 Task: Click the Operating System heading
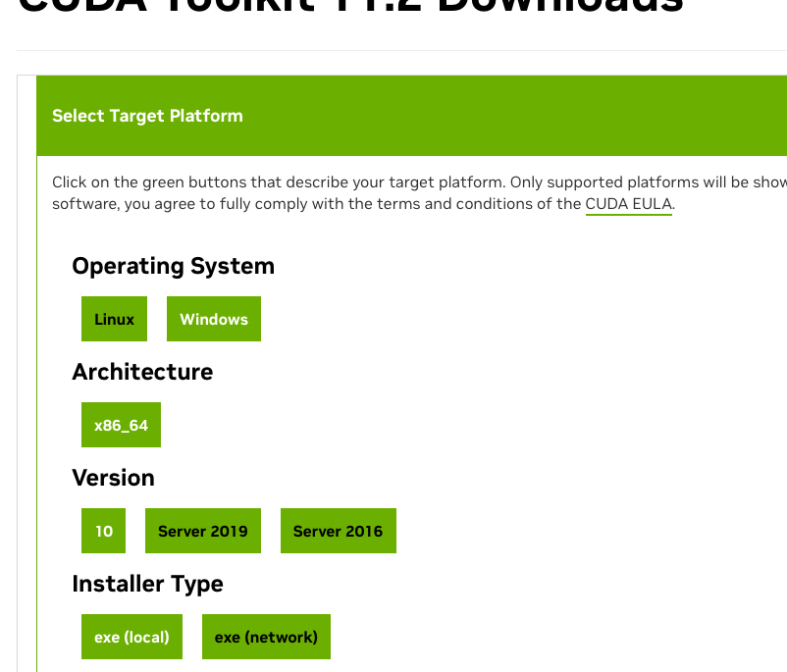173,266
